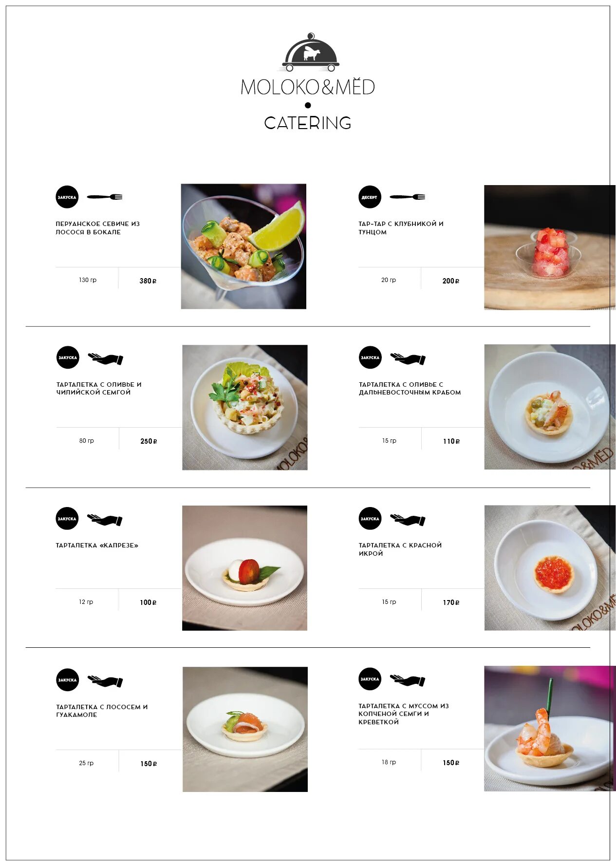The image size is (616, 866).
Task: Open the shrimp tartlet photo
Action: (550, 729)
